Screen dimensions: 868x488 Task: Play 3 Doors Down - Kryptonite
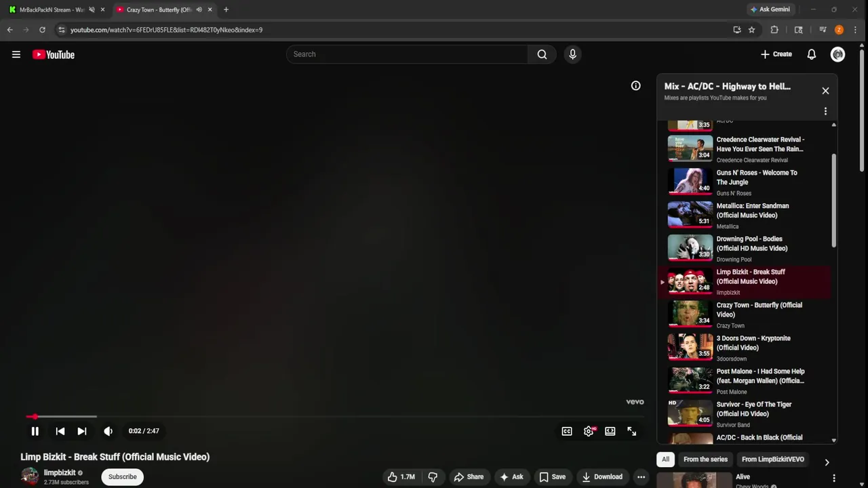click(x=744, y=348)
